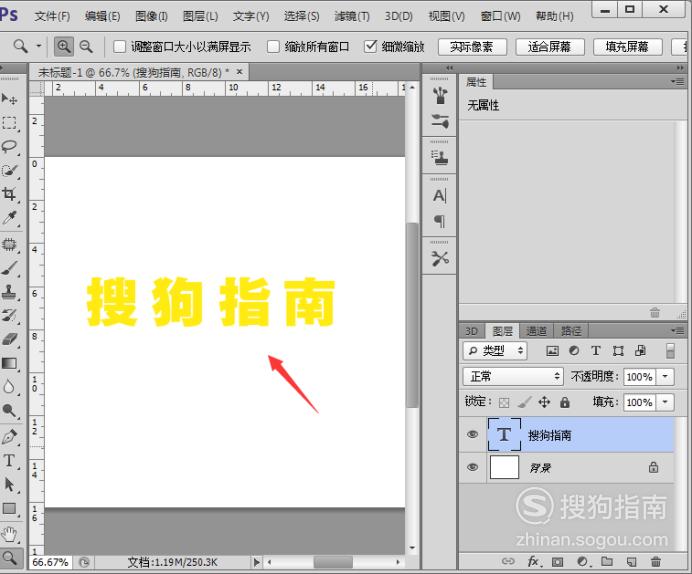692x574 pixels.
Task: Toggle lock position icon
Action: tap(544, 402)
